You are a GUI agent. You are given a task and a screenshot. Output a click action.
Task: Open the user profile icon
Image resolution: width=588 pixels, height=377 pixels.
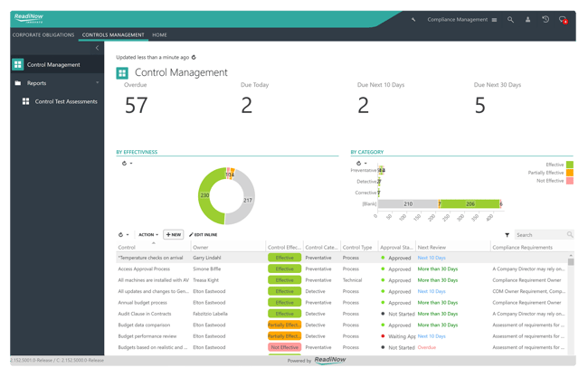pyautogui.click(x=527, y=20)
